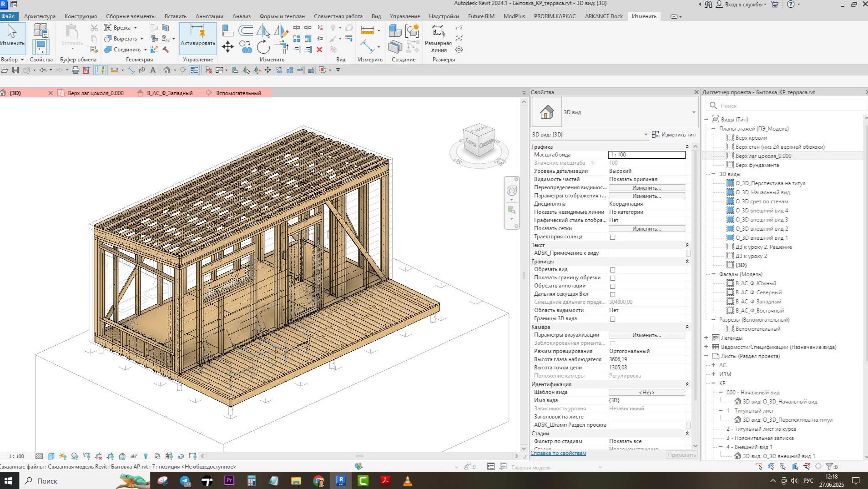Click the visual style cube icon at bottom
This screenshot has width=868, height=489.
click(51, 456)
